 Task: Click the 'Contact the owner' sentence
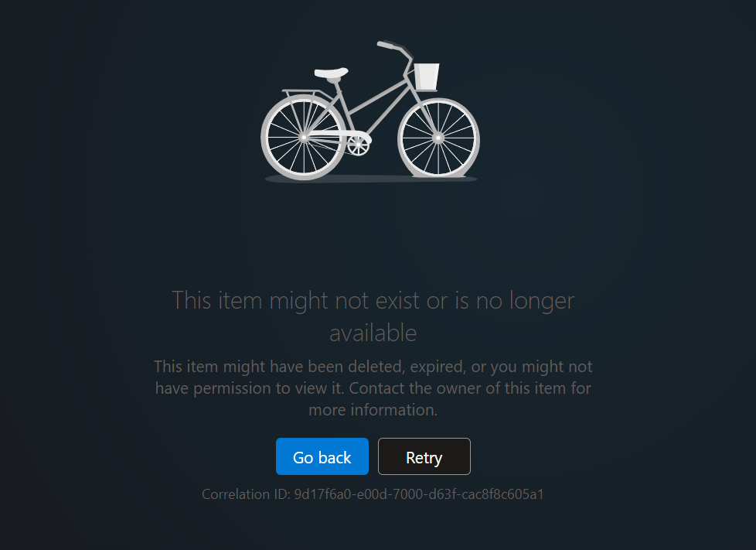[x=470, y=388]
